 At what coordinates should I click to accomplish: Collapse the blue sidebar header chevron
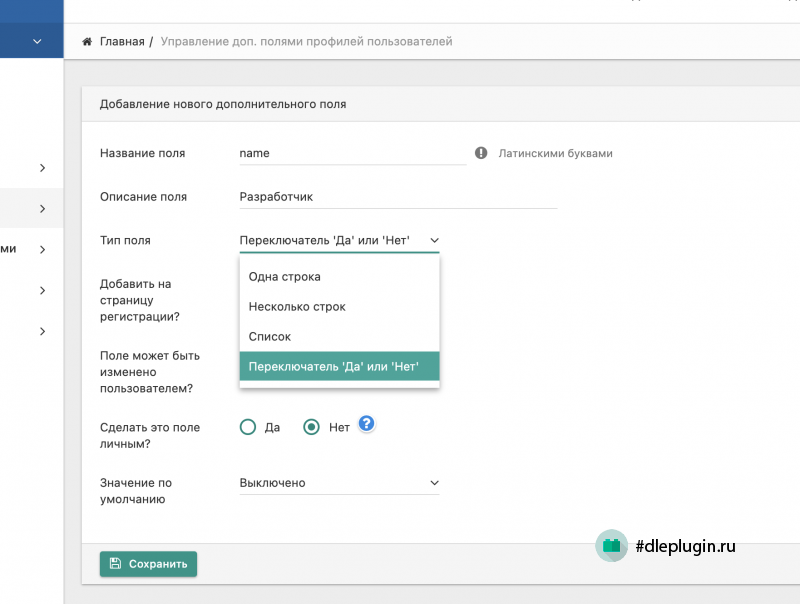(37, 41)
